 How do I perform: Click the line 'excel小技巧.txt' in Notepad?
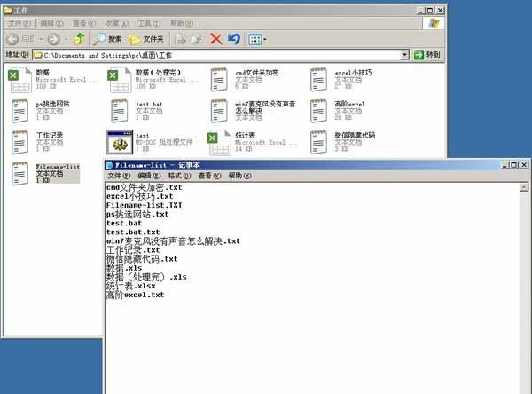pos(139,196)
